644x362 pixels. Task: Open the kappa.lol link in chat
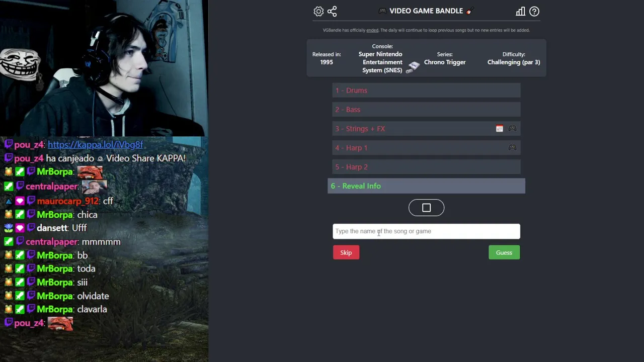tap(96, 145)
